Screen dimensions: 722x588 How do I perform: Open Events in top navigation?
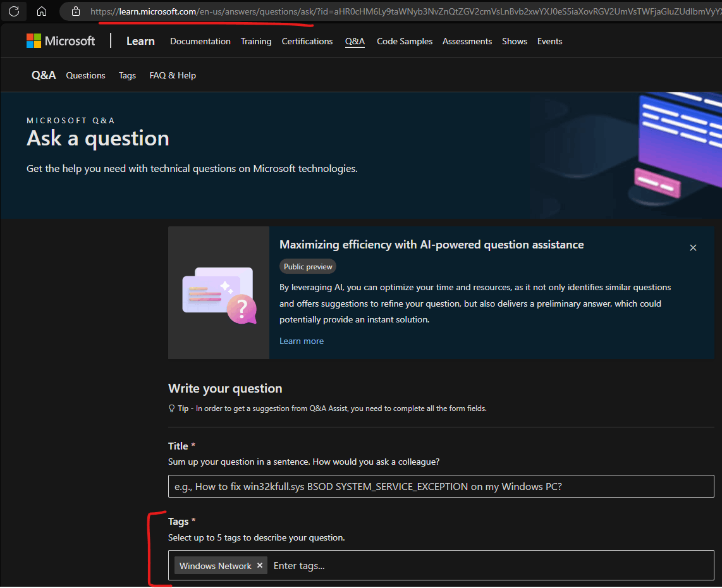[549, 41]
